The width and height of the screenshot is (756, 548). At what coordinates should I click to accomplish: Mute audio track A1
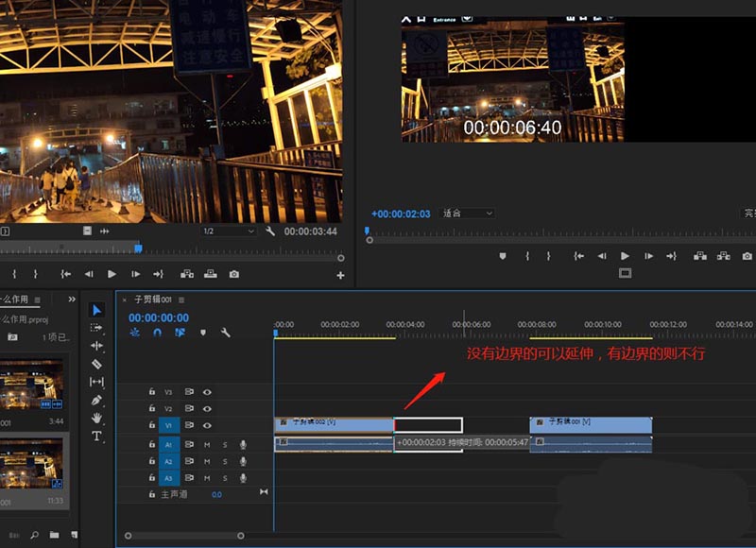[x=207, y=444]
